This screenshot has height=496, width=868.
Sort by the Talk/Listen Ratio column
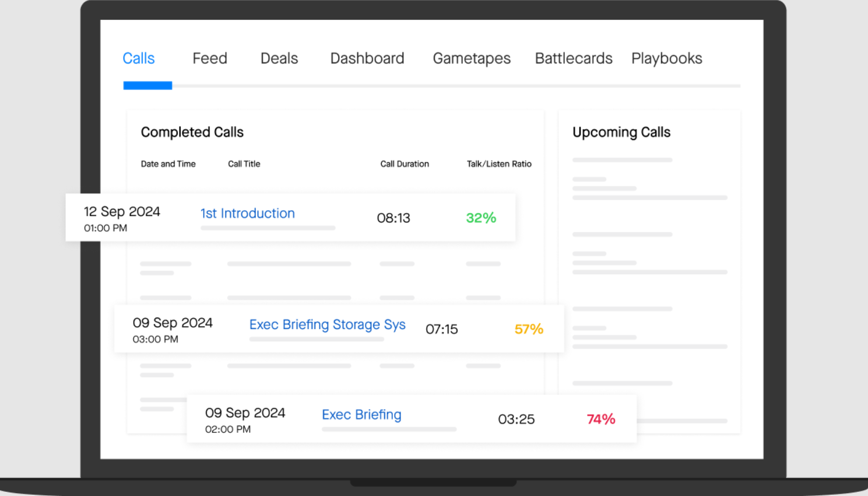click(499, 164)
